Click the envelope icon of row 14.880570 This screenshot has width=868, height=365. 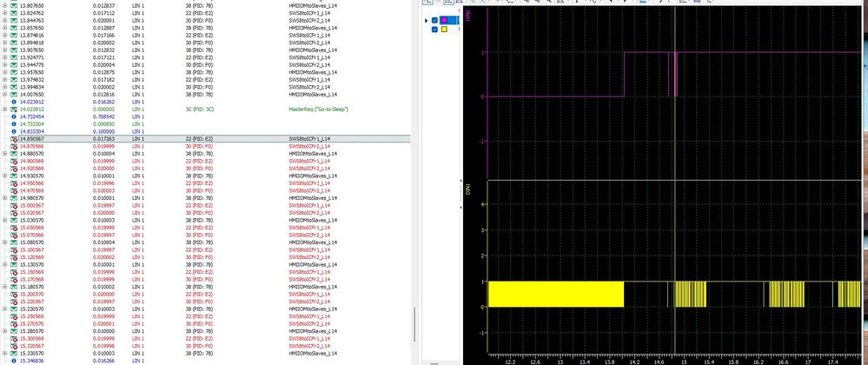tap(13, 154)
